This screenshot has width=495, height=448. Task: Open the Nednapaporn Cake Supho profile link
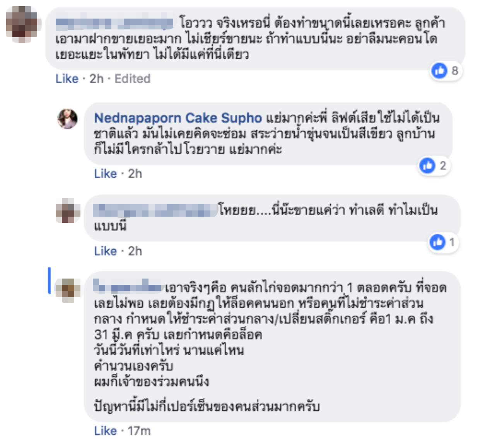[x=178, y=118]
